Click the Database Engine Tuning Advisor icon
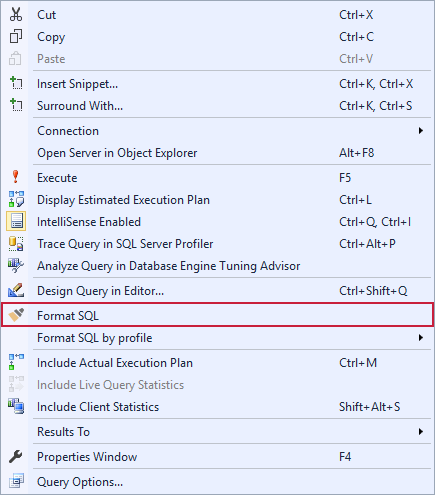 [16, 266]
